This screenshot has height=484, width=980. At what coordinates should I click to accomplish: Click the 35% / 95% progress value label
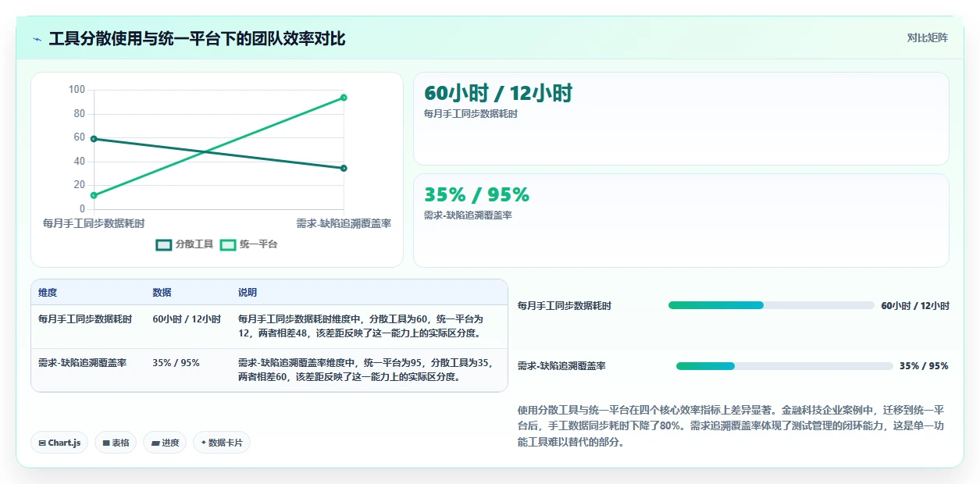coord(924,366)
